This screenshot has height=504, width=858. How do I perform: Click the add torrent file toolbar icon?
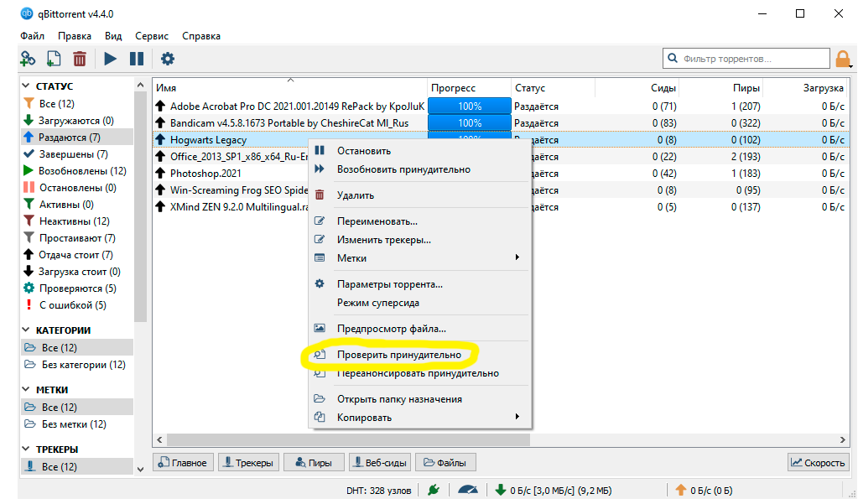[x=54, y=59]
